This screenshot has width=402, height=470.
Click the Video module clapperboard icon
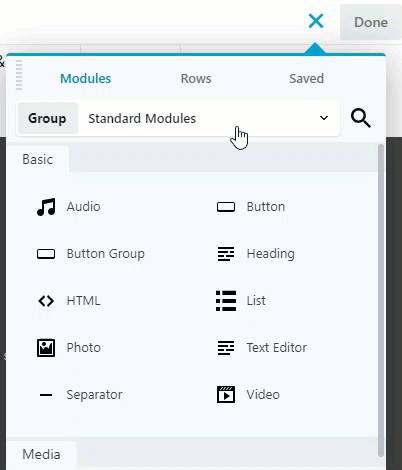click(x=226, y=395)
